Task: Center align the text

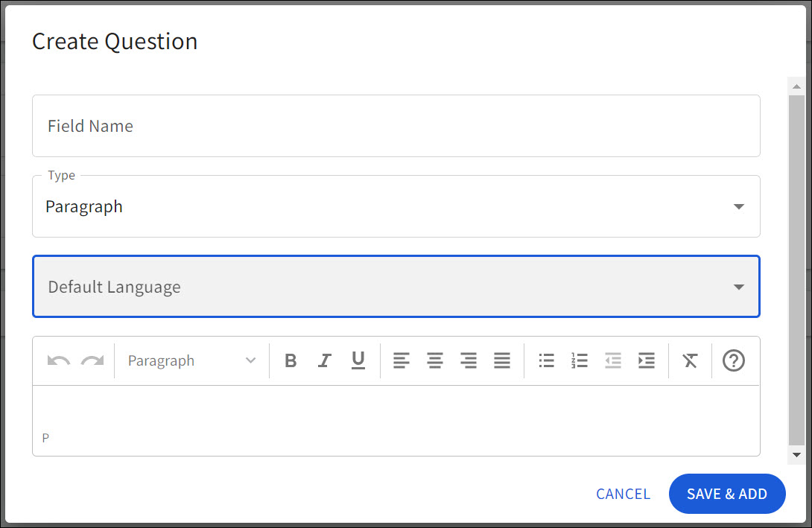Action: coord(435,360)
